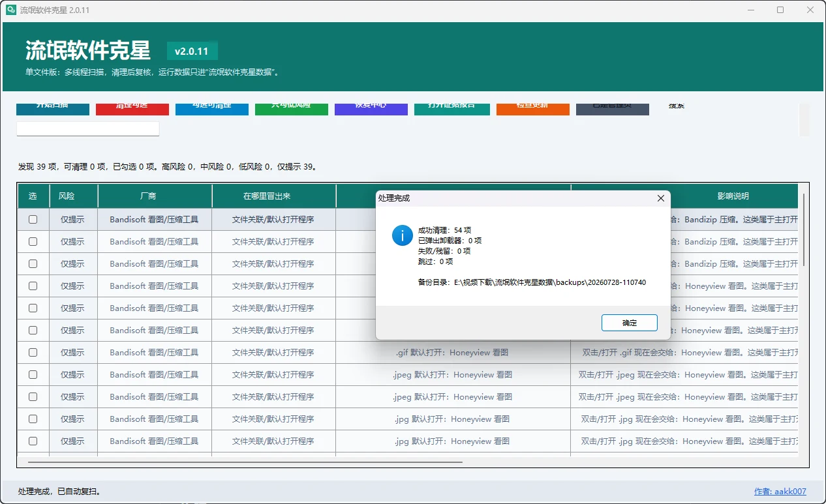The image size is (826, 504).
Task: Click the orange 检查更新 button
Action: tap(533, 109)
